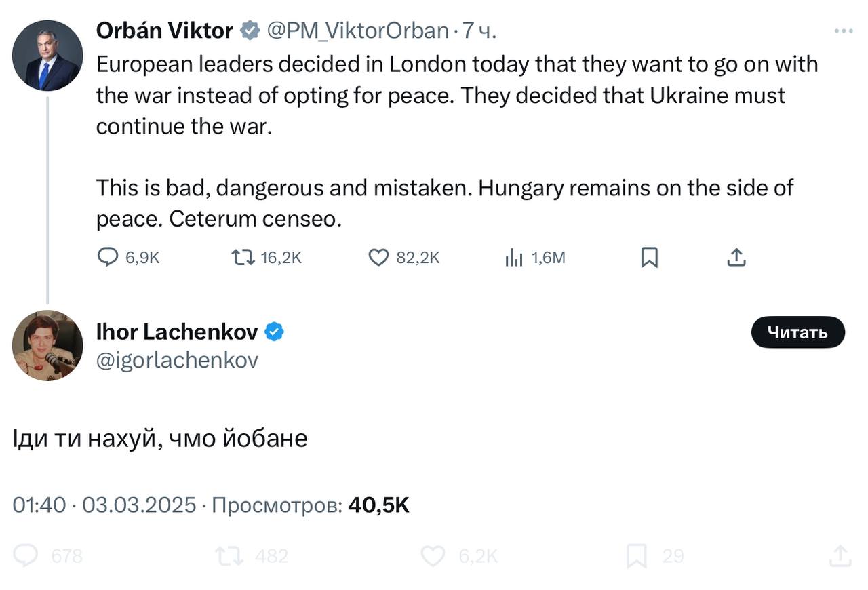View analytics of Orbán's tweet
868x590 pixels.
click(514, 257)
